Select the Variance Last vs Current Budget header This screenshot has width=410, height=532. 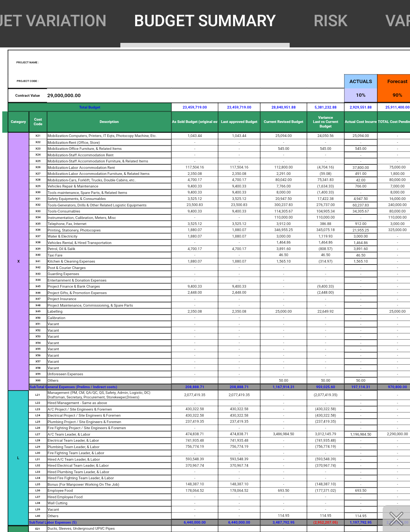[325, 122]
